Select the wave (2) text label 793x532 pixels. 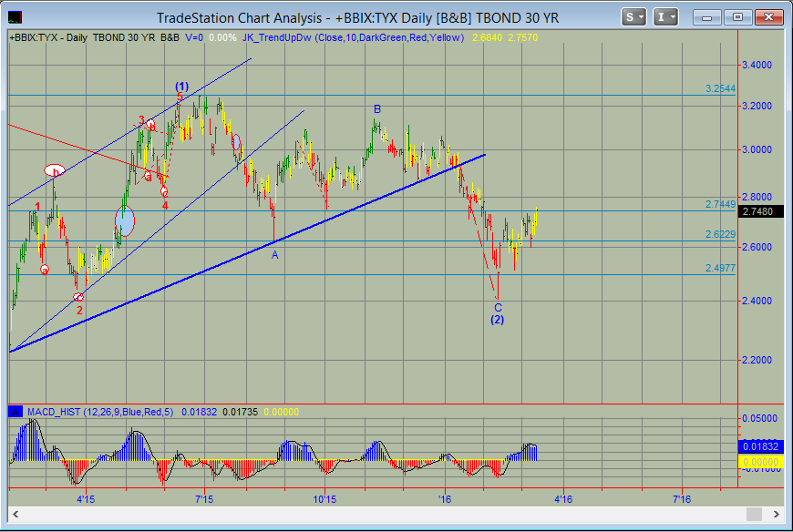[498, 320]
